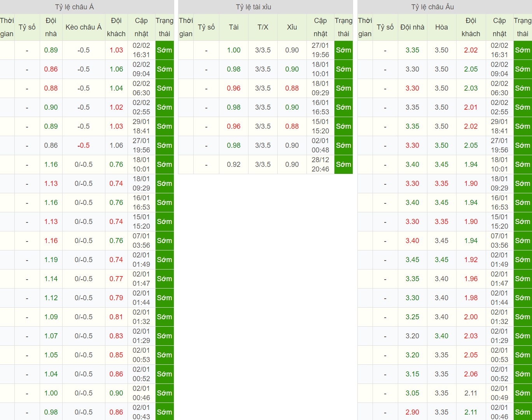This screenshot has width=532, height=420.
Task: Click away odds 0.81 in châu Á table
Action: point(116,317)
